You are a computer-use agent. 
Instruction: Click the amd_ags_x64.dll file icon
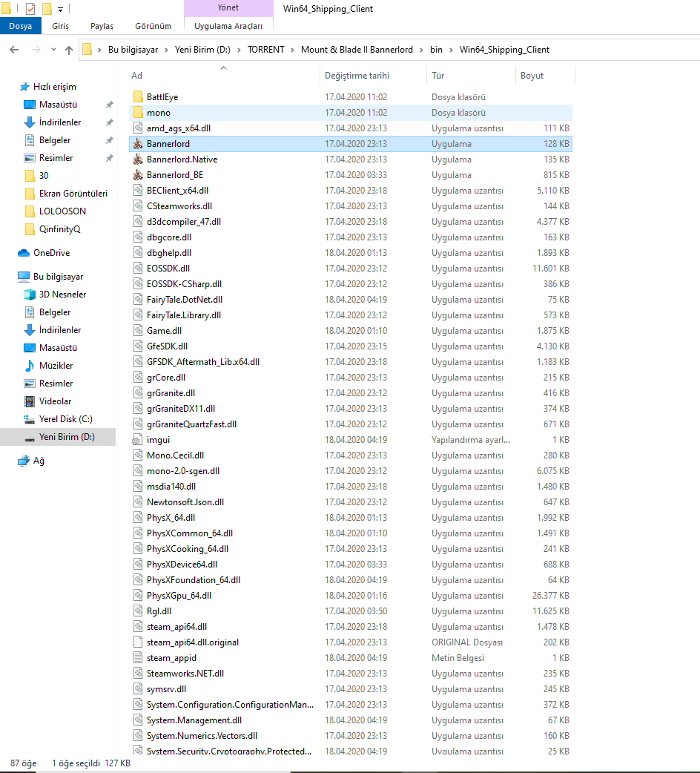click(x=138, y=128)
